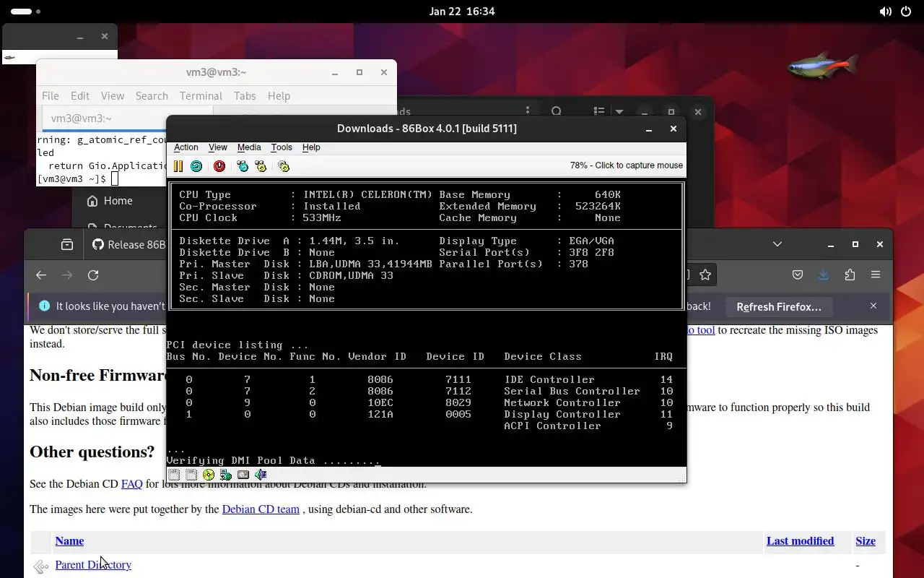Sort listing by Last modified link

tap(800, 540)
